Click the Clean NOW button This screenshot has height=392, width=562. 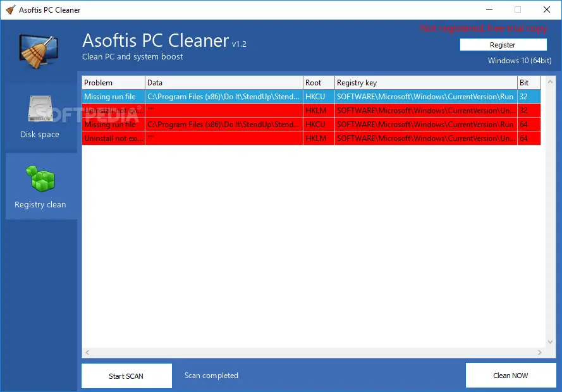[511, 376]
